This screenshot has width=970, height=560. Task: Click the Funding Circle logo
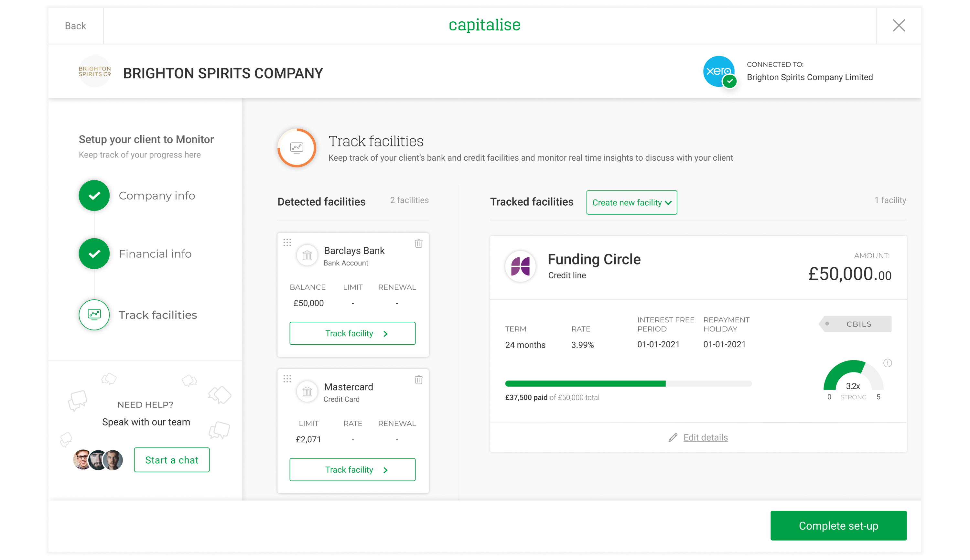pyautogui.click(x=520, y=266)
